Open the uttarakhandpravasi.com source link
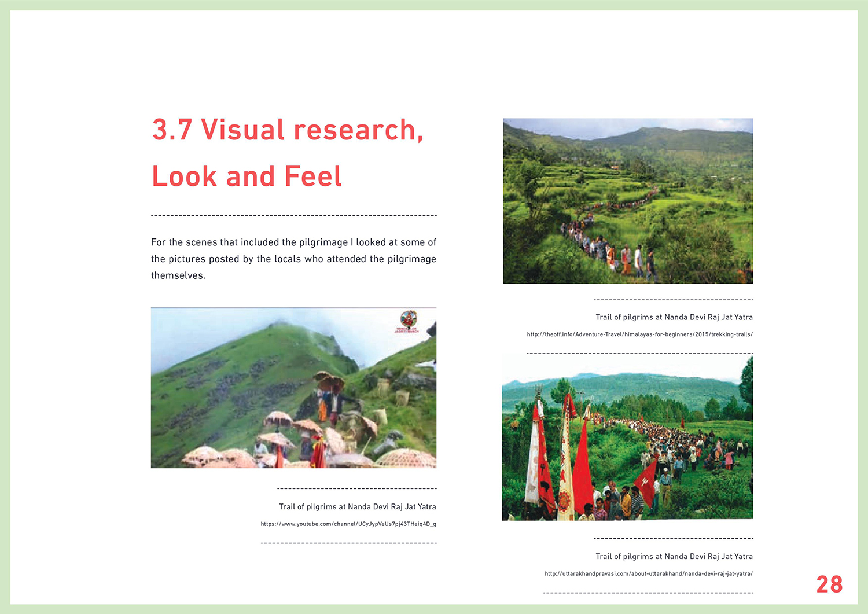868x614 pixels. coord(648,574)
